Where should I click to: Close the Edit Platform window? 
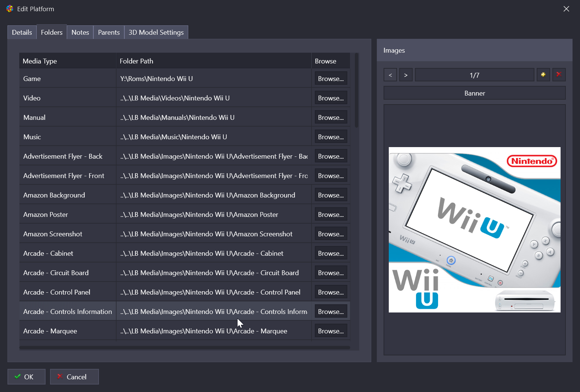(566, 9)
